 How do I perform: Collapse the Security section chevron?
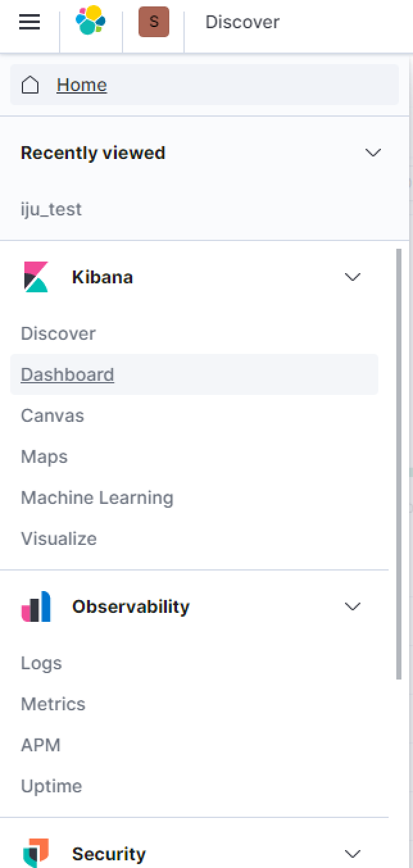pos(353,853)
